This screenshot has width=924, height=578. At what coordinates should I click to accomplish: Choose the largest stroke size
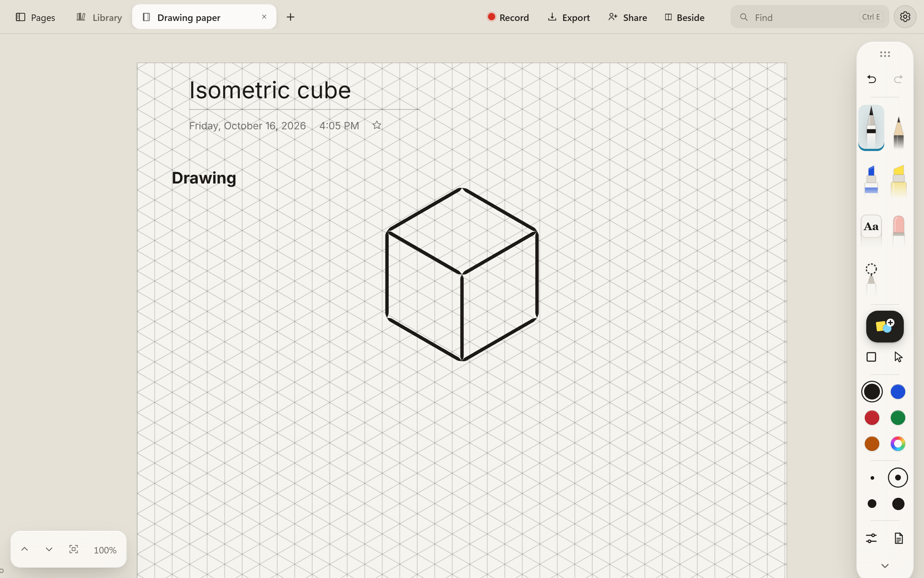898,504
